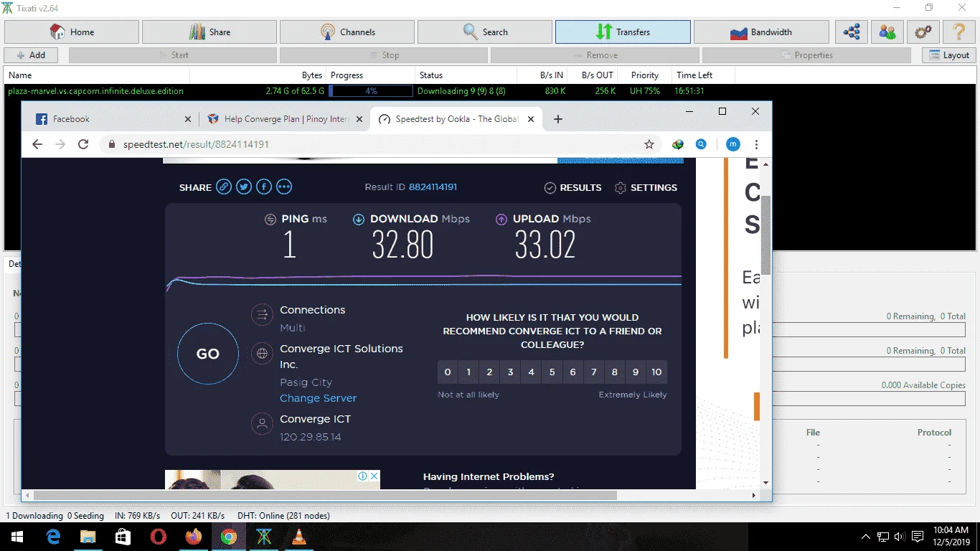Open VLC media player from taskbar
The image size is (980, 551).
click(x=299, y=537)
